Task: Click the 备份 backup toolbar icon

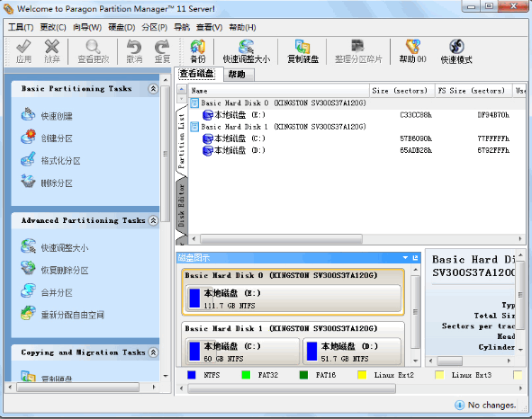Action: 197,51
